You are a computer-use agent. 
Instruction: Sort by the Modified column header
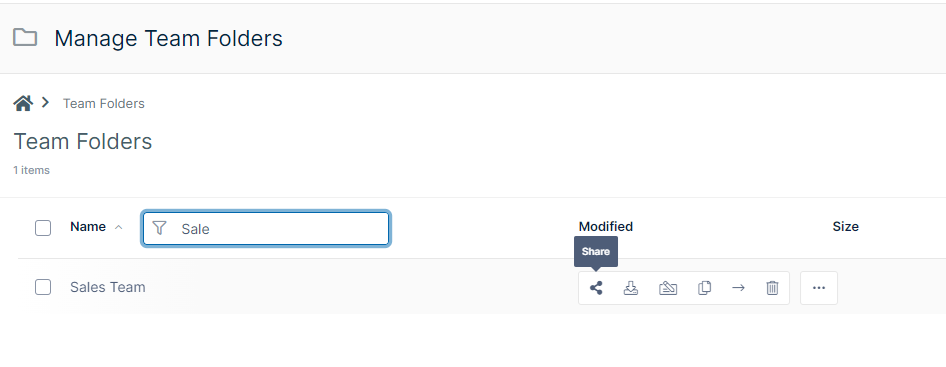coord(606,226)
